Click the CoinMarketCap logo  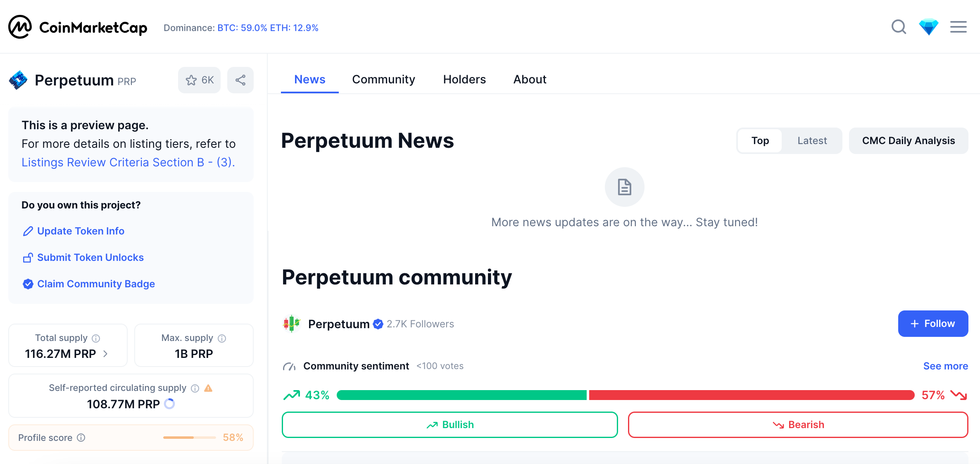(x=78, y=27)
